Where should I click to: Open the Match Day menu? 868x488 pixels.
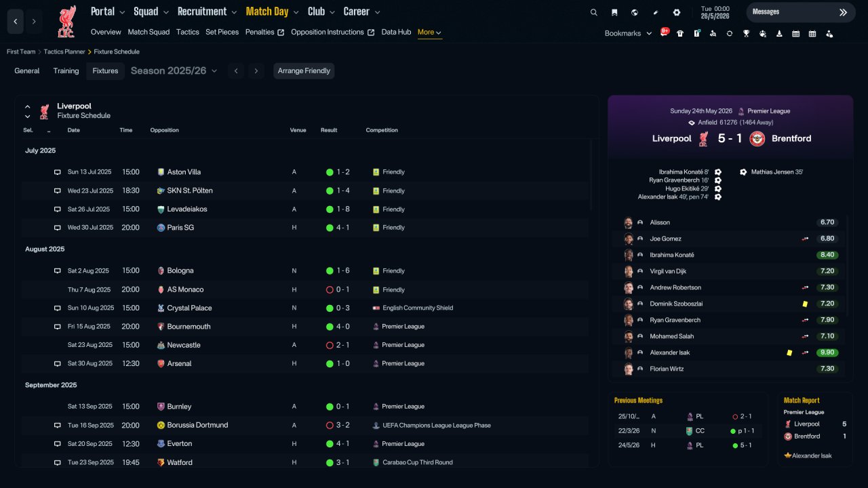pos(272,12)
